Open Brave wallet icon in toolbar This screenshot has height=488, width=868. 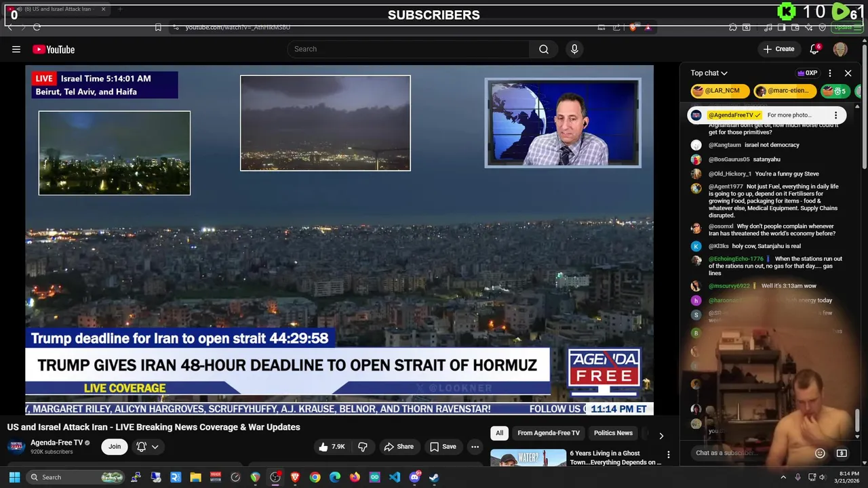click(795, 27)
